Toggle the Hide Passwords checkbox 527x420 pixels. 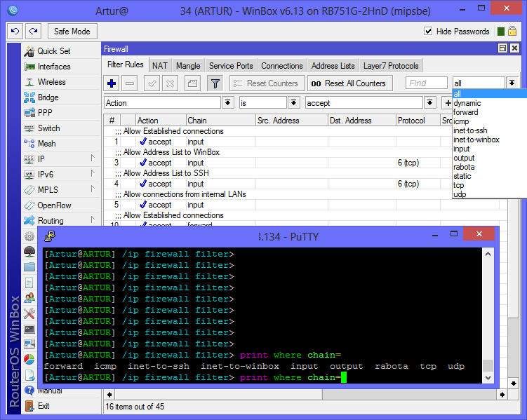click(x=428, y=32)
